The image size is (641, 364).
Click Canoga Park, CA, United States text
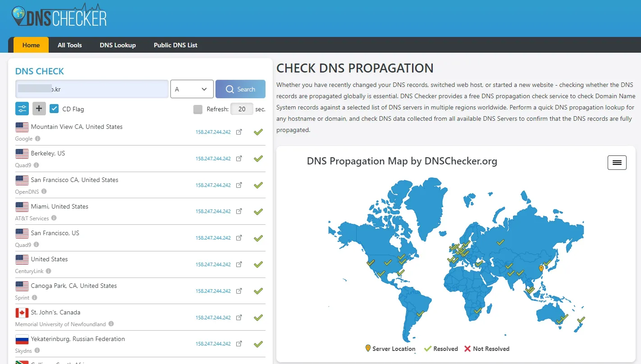[74, 286]
